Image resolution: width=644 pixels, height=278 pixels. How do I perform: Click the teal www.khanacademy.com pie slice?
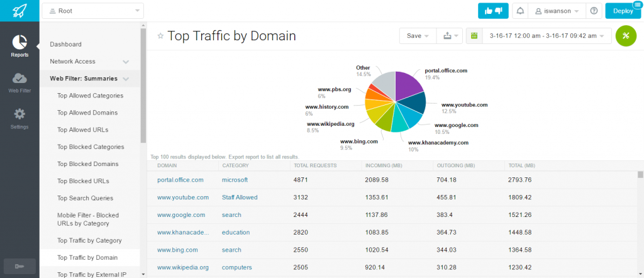[x=399, y=121]
